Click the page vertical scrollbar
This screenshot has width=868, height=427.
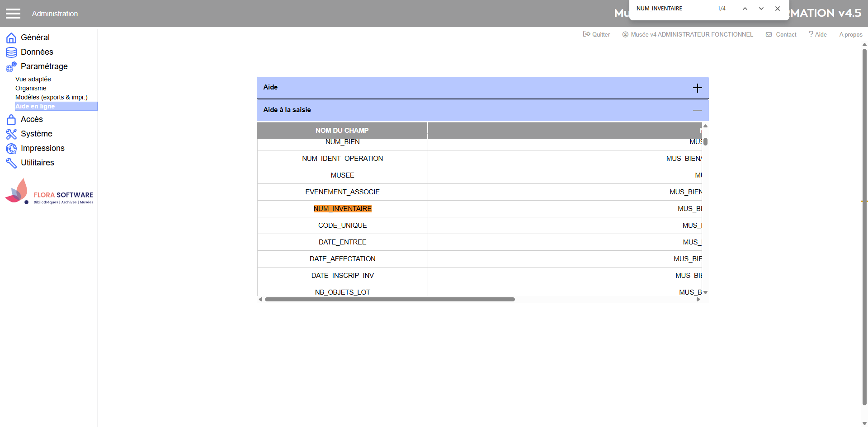864,226
